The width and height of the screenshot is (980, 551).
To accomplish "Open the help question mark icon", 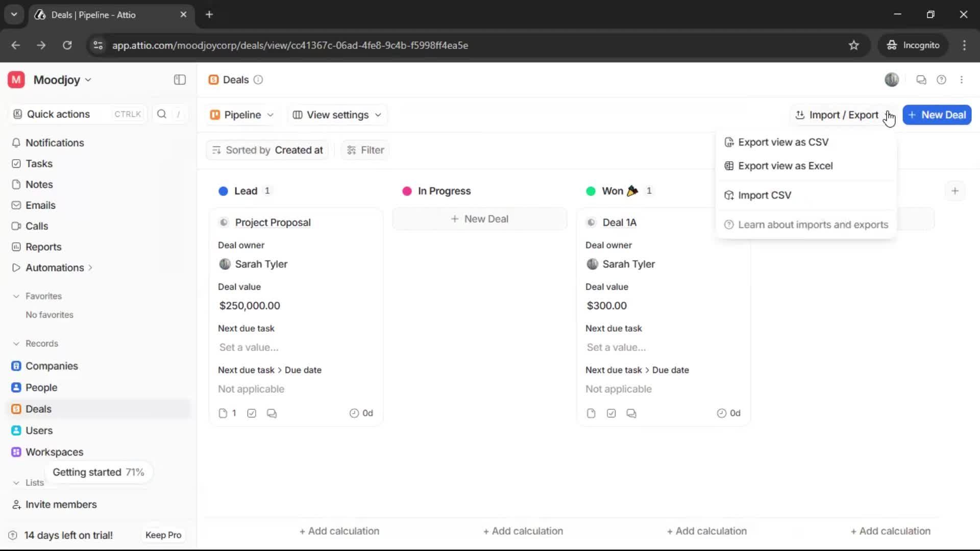I will (x=942, y=80).
